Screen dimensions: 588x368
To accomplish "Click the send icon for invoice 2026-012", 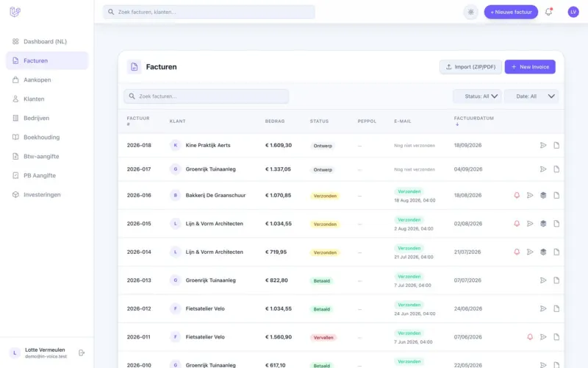I will pyautogui.click(x=543, y=308).
